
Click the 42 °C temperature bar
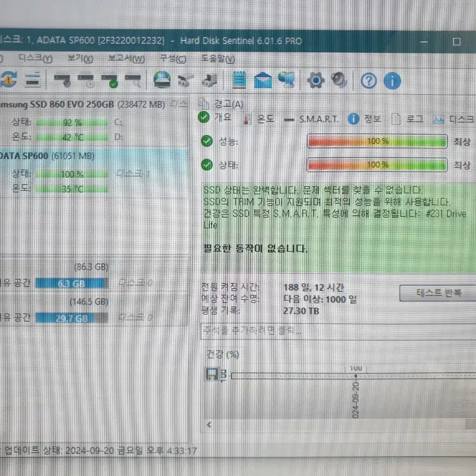(x=72, y=138)
